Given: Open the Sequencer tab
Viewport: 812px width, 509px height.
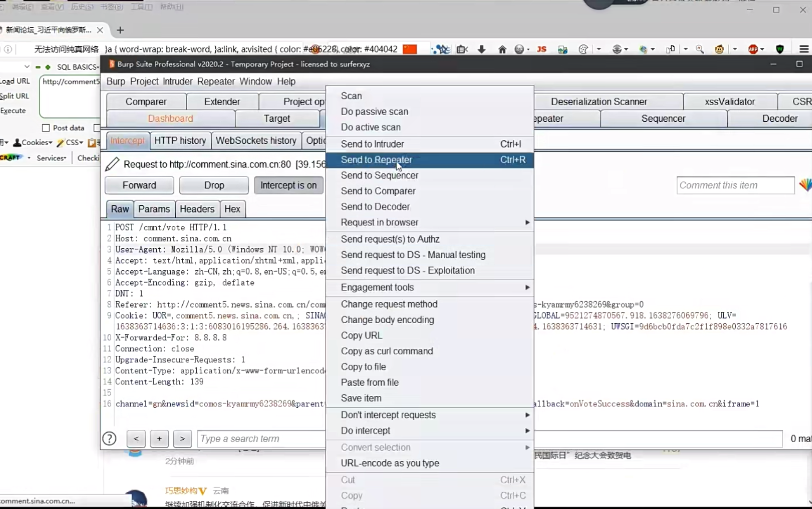Looking at the screenshot, I should tap(663, 119).
